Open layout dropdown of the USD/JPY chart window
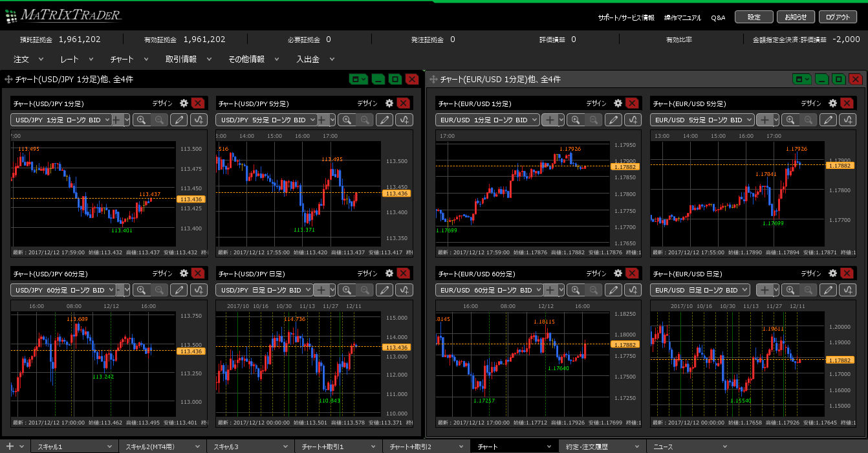Image resolution: width=868 pixels, height=453 pixels. [358, 79]
